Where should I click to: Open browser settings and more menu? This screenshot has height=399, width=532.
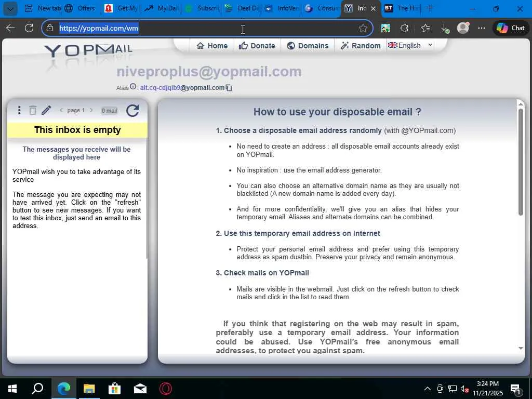482,28
